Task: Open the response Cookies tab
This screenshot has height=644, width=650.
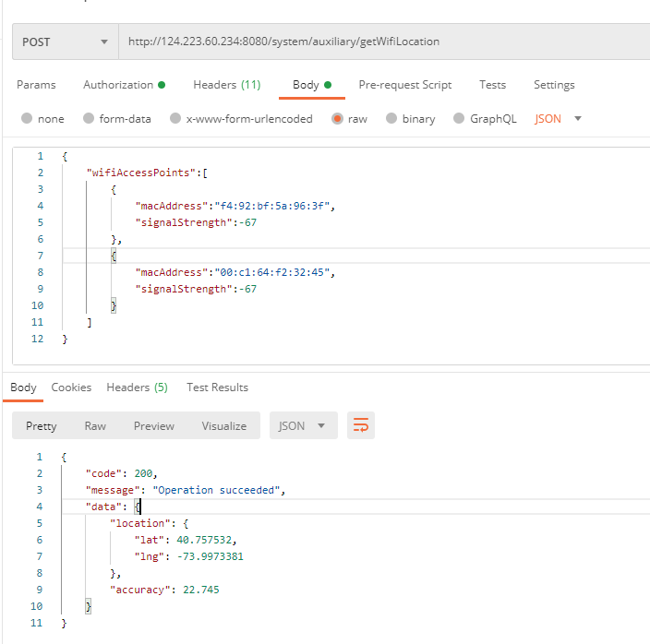Action: (71, 388)
